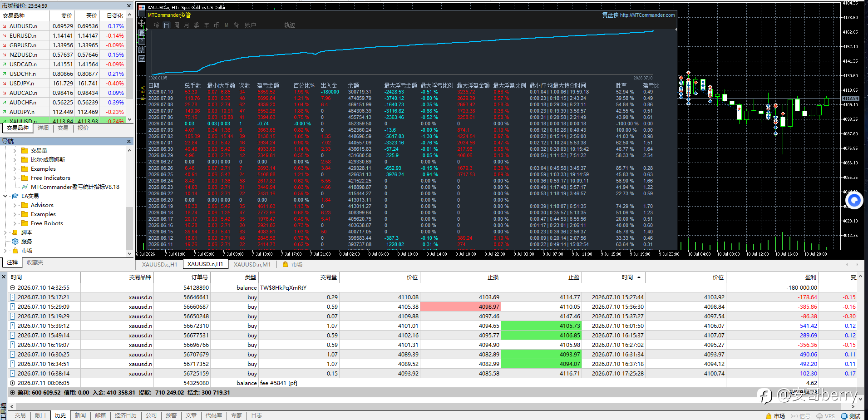868x420 pixels.
Task: Open the 新闻 news tab
Action: point(80,415)
